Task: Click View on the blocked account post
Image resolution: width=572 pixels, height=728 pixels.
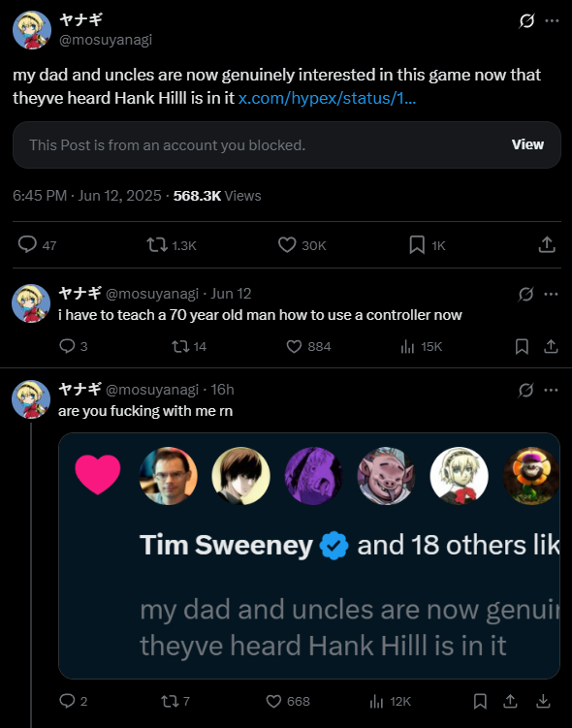Action: 527,144
